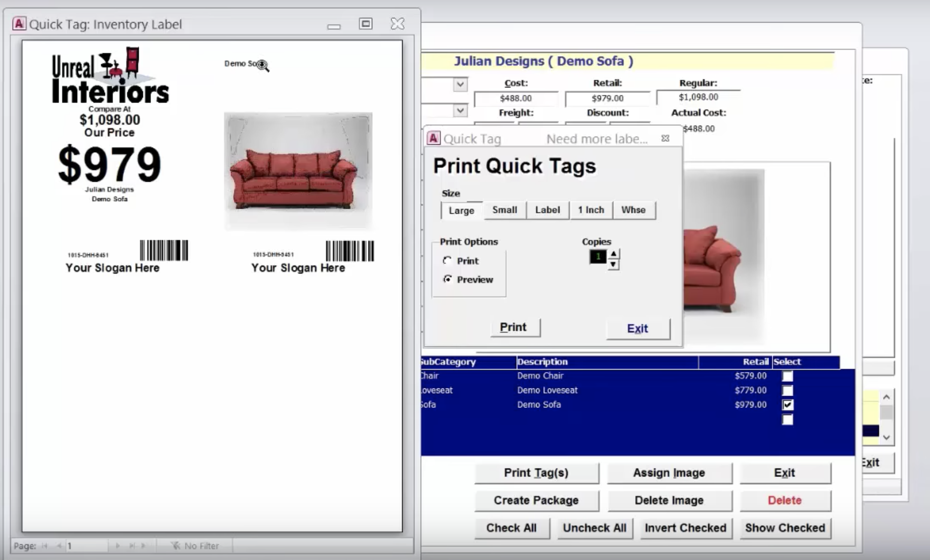Viewport: 930px width, 560px height.
Task: Uncheck the Demo Sofa select checkbox
Action: click(787, 405)
